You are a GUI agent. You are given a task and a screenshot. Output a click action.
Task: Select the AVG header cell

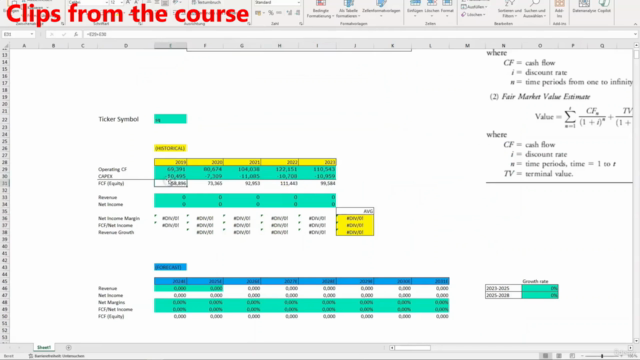(x=355, y=211)
